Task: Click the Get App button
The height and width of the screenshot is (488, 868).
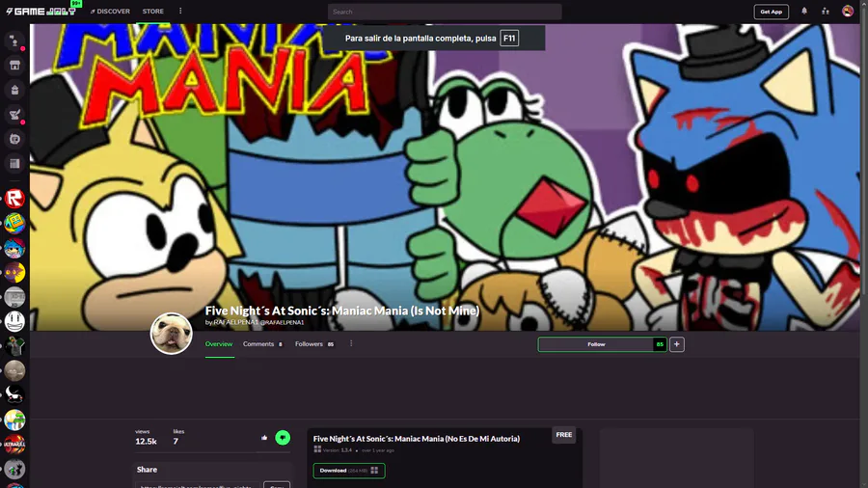Action: click(x=772, y=12)
